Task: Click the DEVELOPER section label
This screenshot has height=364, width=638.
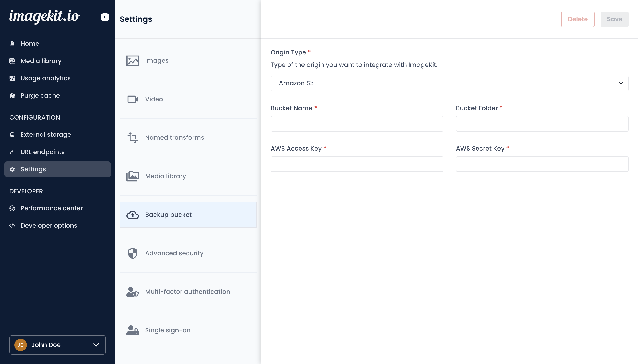Action: tap(26, 191)
